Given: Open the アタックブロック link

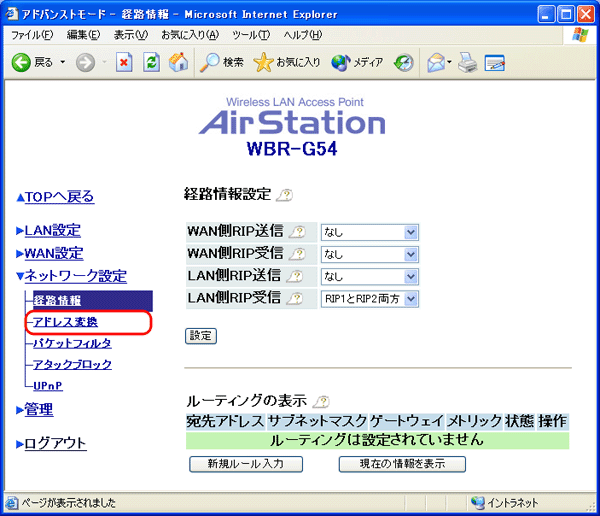Looking at the screenshot, I should point(72,364).
